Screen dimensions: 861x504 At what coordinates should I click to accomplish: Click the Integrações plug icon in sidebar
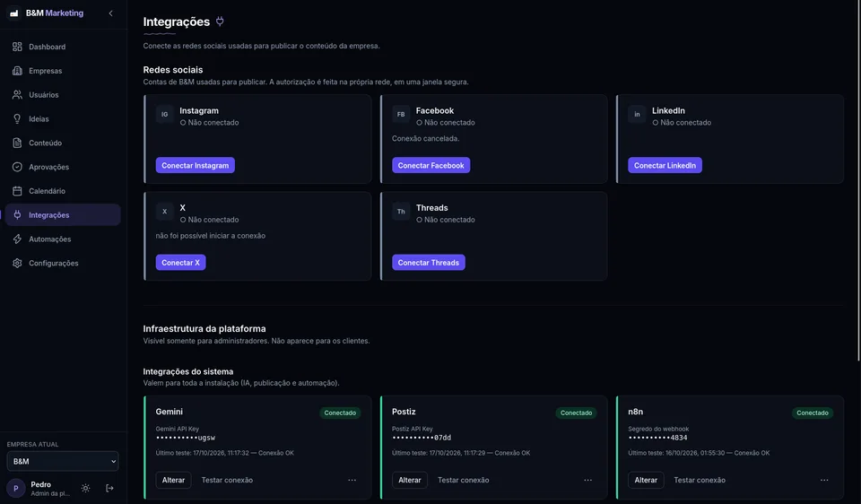pos(18,215)
